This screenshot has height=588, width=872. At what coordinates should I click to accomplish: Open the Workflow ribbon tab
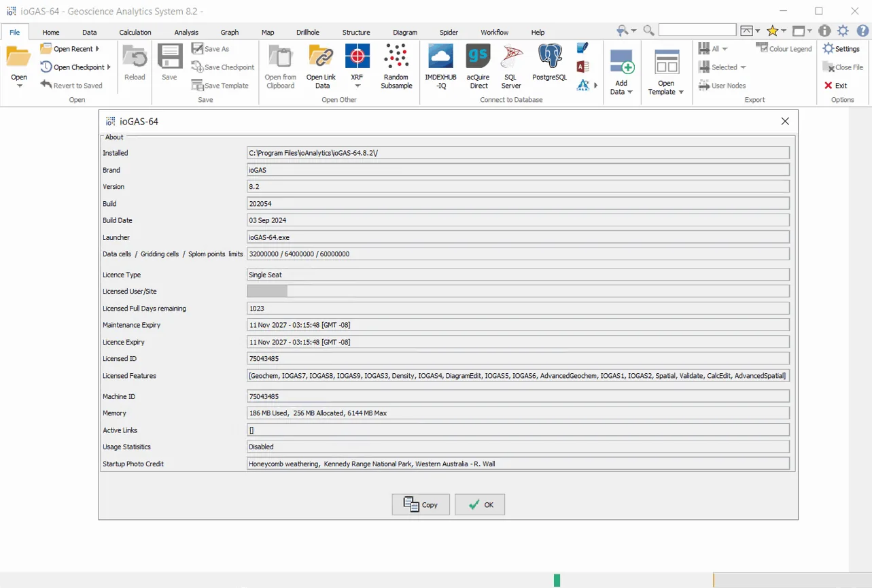495,32
